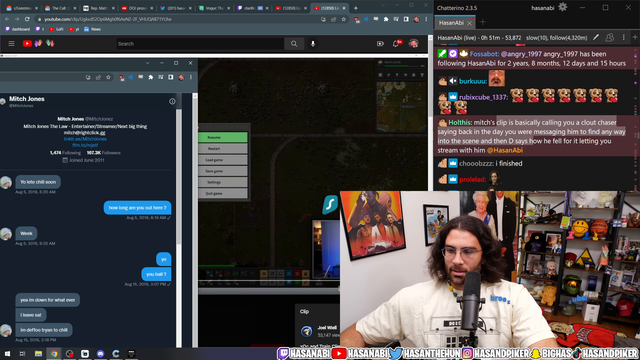640x360 pixels.
Task: Go forward in the Chrome browser
Action: tap(17, 19)
